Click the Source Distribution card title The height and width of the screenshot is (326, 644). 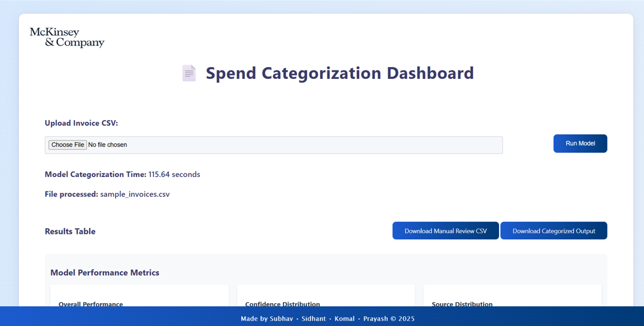click(x=462, y=304)
